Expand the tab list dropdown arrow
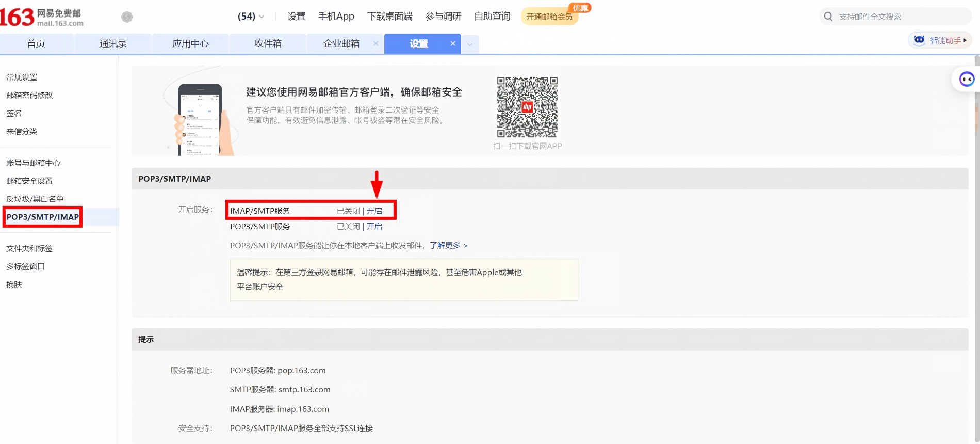 pos(470,44)
